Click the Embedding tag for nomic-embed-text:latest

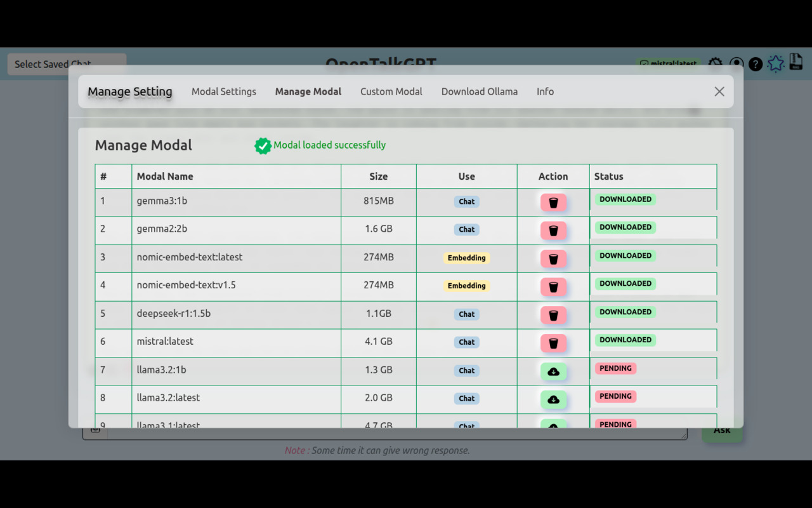(x=467, y=258)
